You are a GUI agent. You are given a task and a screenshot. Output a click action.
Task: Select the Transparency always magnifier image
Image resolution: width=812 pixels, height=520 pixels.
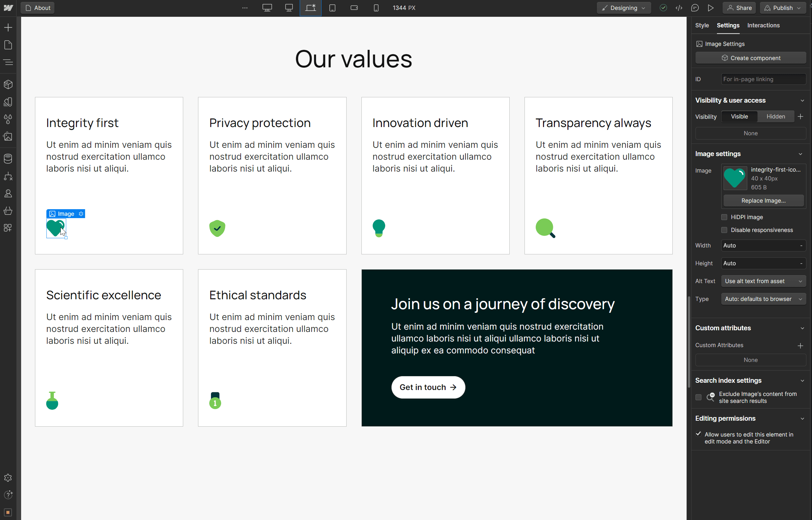546,228
